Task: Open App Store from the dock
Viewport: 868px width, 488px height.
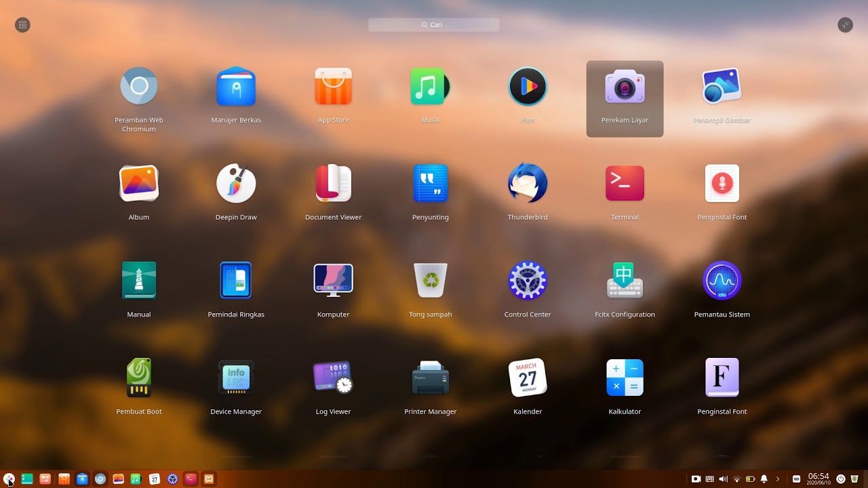Action: (x=64, y=479)
